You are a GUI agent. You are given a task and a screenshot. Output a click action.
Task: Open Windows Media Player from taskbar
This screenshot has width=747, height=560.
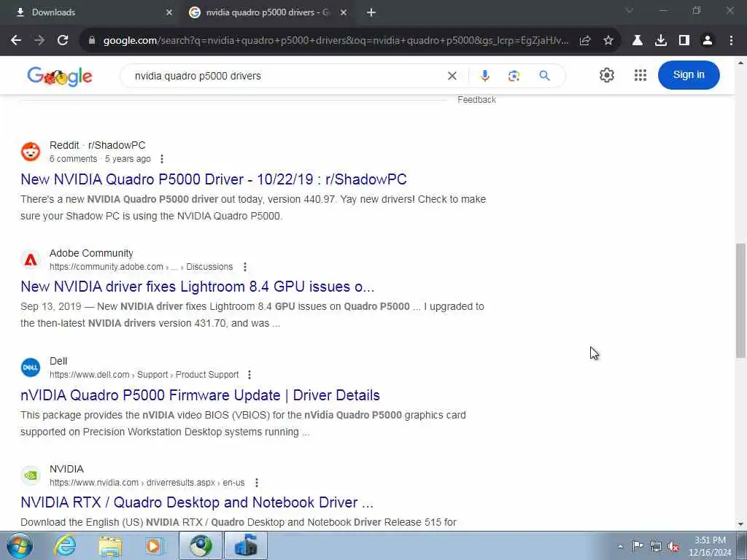154,545
